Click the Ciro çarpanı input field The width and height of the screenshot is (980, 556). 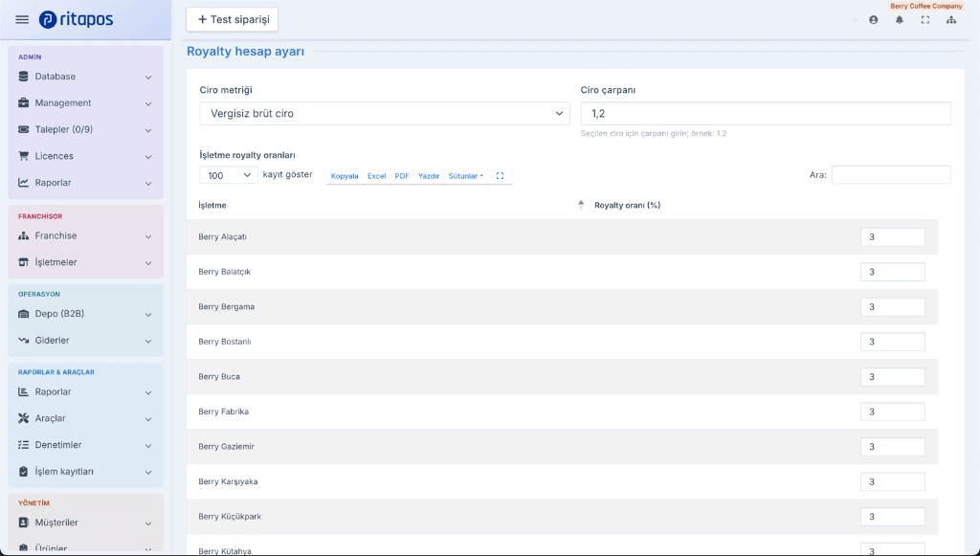[766, 114]
